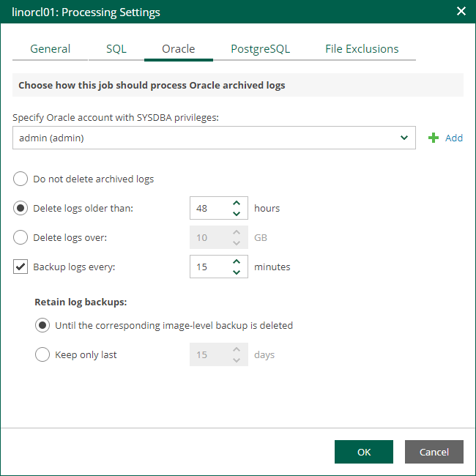The image size is (476, 476).
Task: Click the green plus Add icon
Action: tap(434, 138)
